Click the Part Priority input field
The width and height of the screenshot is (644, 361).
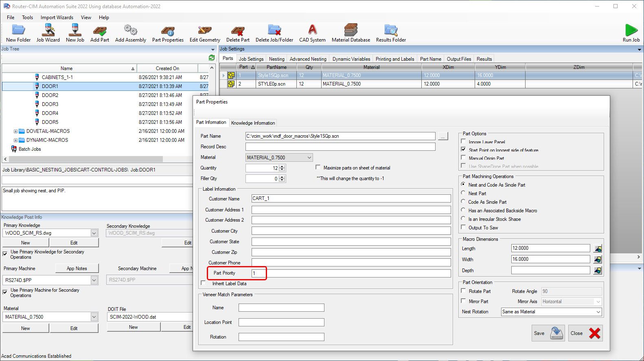(350, 273)
